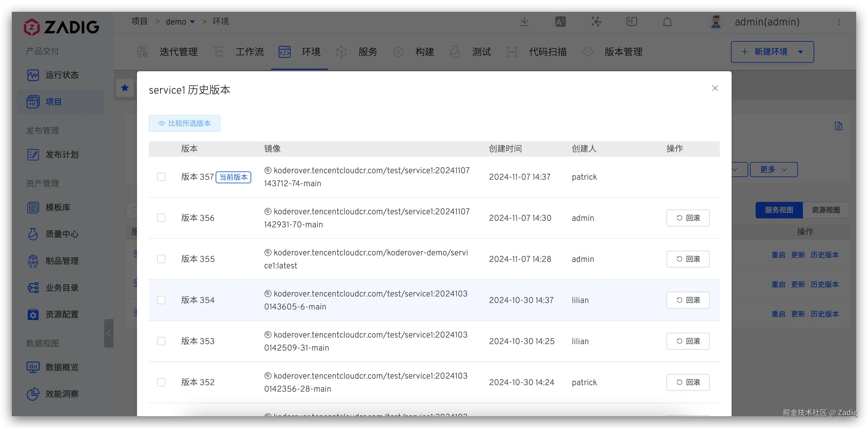Tick the checkbox for 版本 353

(161, 341)
